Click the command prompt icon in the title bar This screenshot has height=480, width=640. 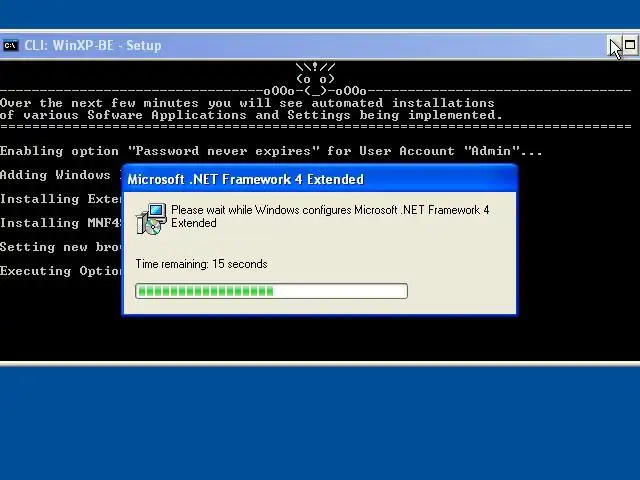(10, 45)
